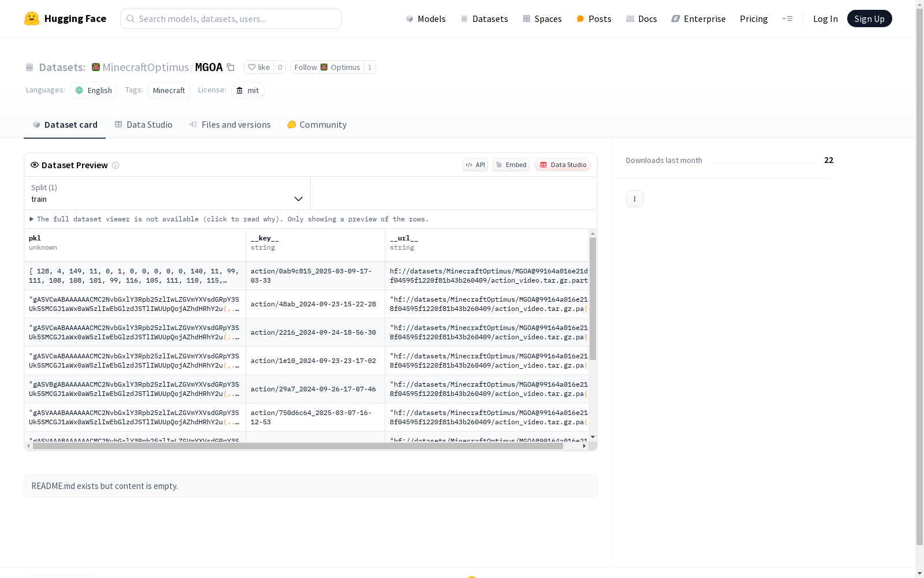Image resolution: width=924 pixels, height=578 pixels.
Task: Click the README.md exists but content is empty notice
Action: [x=311, y=486]
